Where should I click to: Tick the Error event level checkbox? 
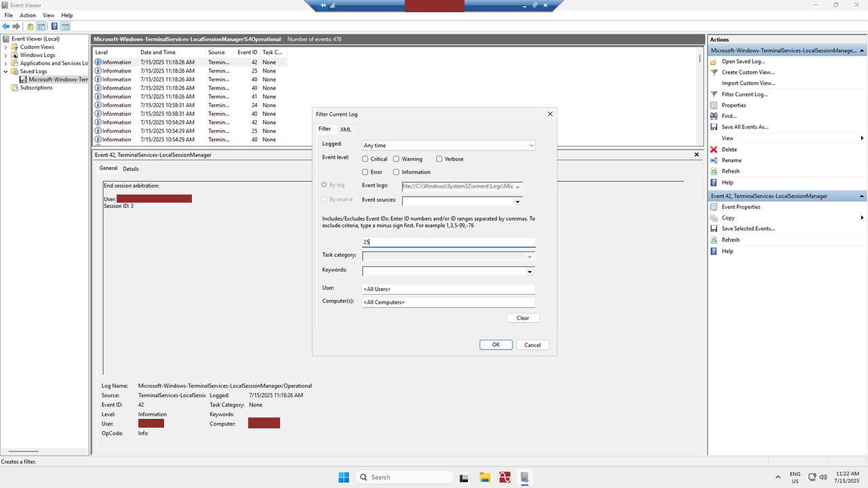[x=366, y=172]
